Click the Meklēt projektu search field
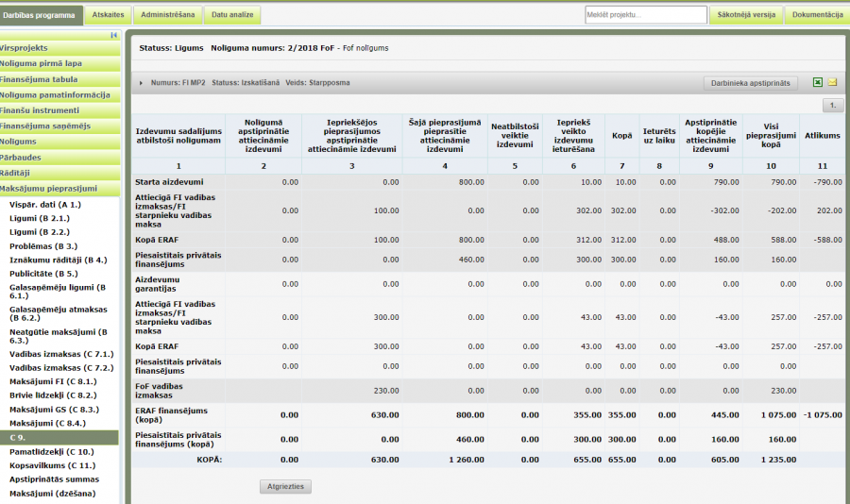Viewport: 850px width, 504px height. (646, 15)
